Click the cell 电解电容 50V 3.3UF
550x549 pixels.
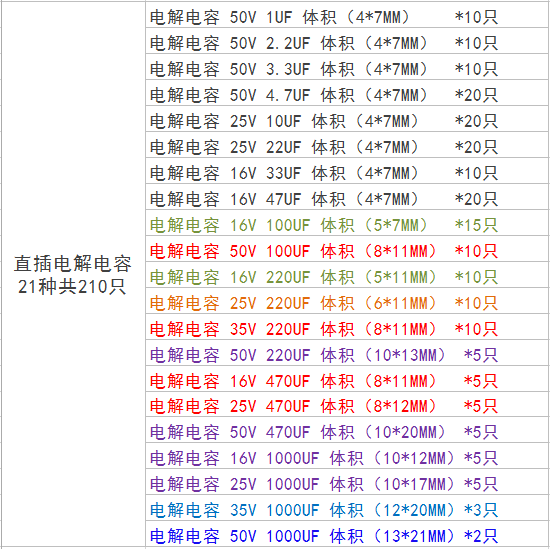pos(348,67)
